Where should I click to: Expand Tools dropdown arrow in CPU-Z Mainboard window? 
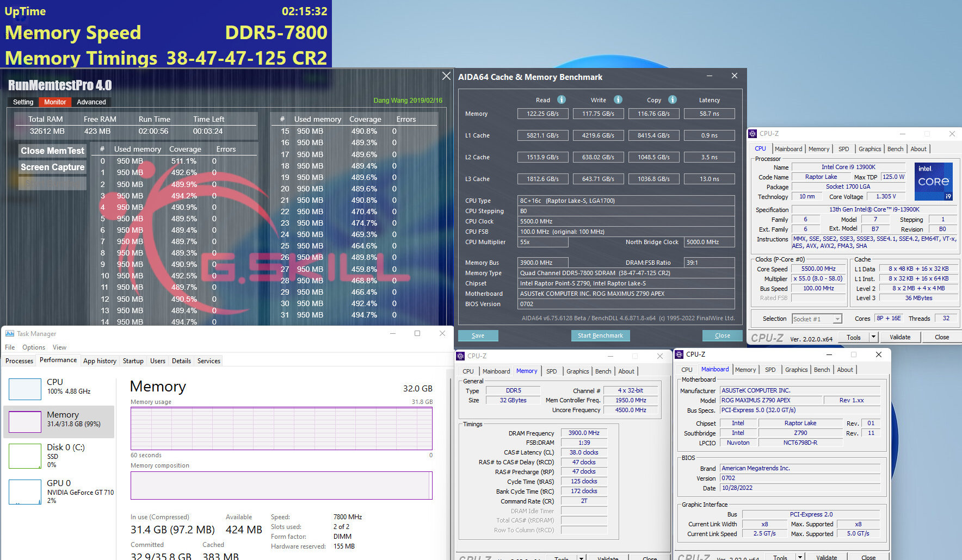point(800,557)
